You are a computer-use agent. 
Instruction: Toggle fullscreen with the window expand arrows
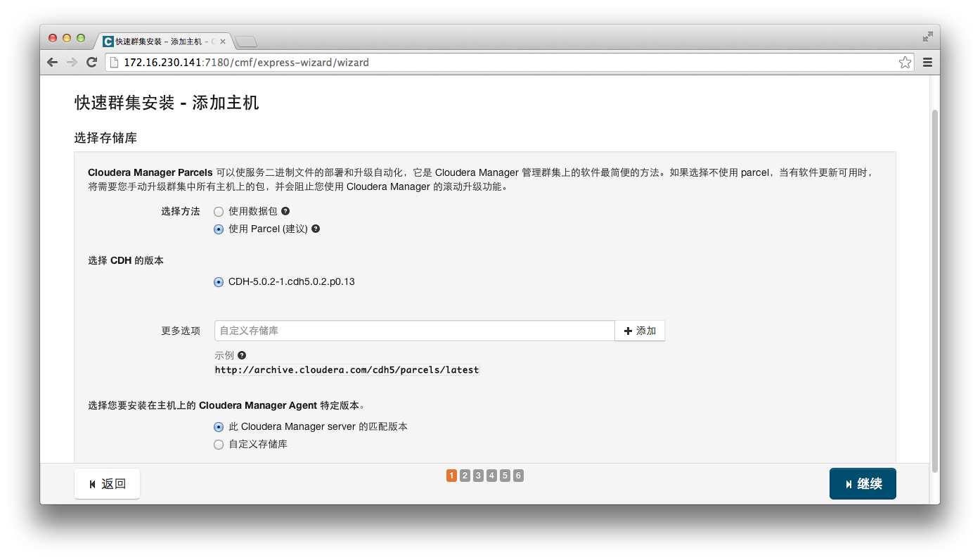(928, 36)
